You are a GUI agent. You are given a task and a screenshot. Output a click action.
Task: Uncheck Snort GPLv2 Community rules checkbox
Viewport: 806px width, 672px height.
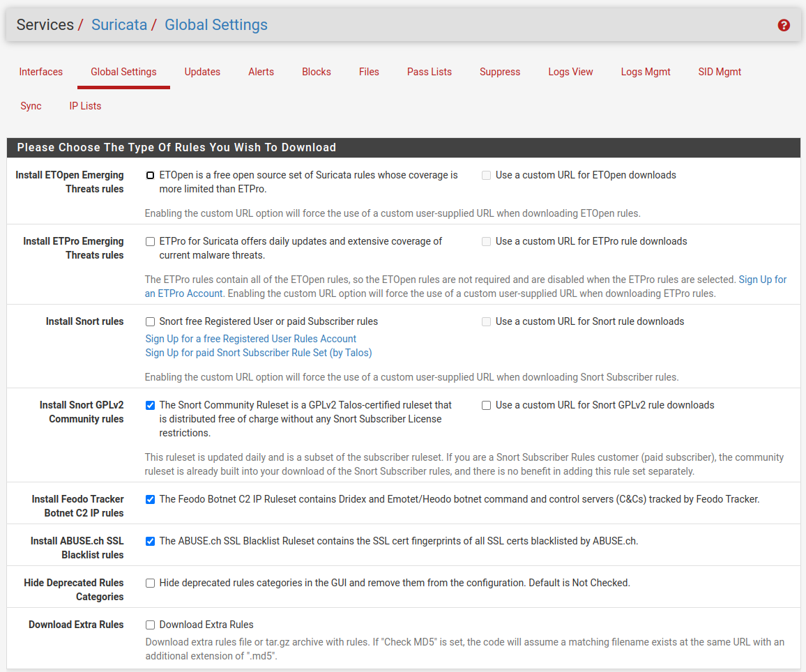pyautogui.click(x=150, y=405)
